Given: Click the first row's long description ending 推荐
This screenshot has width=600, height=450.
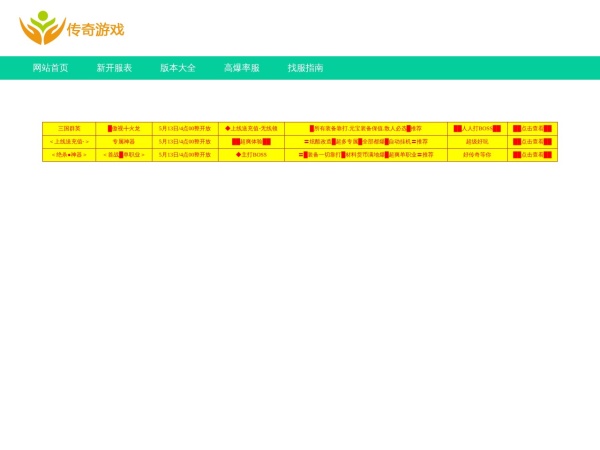Looking at the screenshot, I should tap(366, 129).
